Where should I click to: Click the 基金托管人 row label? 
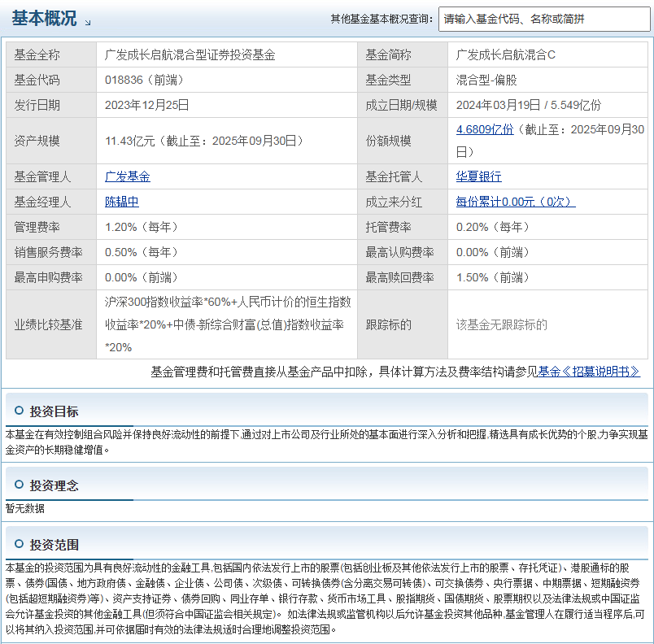[394, 176]
